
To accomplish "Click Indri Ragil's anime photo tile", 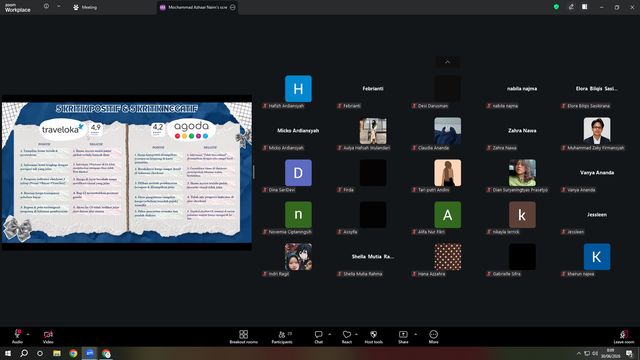I will [x=298, y=257].
